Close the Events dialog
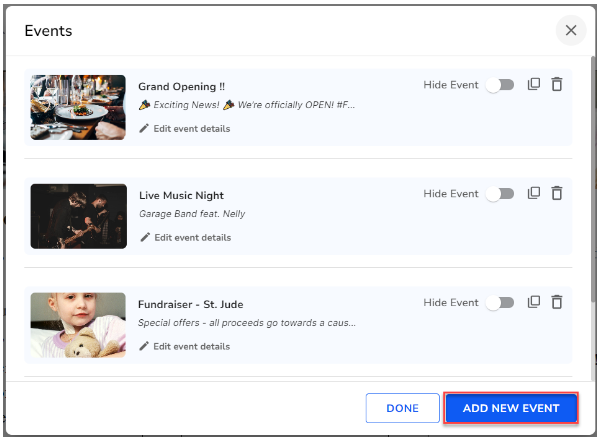This screenshot has height=438, width=600. pos(571,30)
